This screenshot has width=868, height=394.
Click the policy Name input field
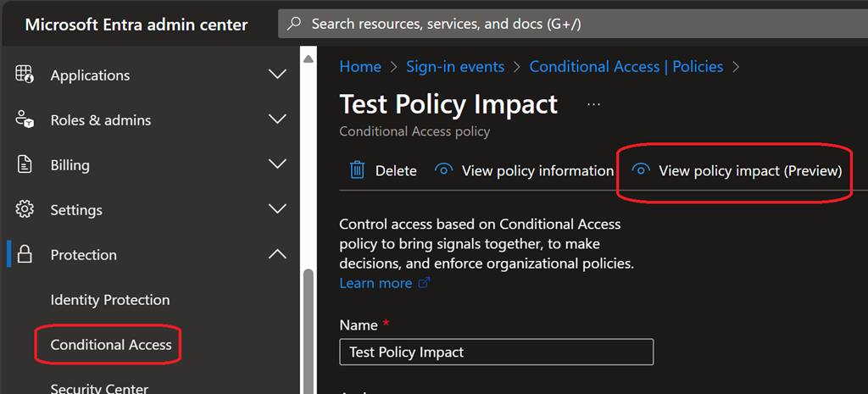pyautogui.click(x=496, y=352)
